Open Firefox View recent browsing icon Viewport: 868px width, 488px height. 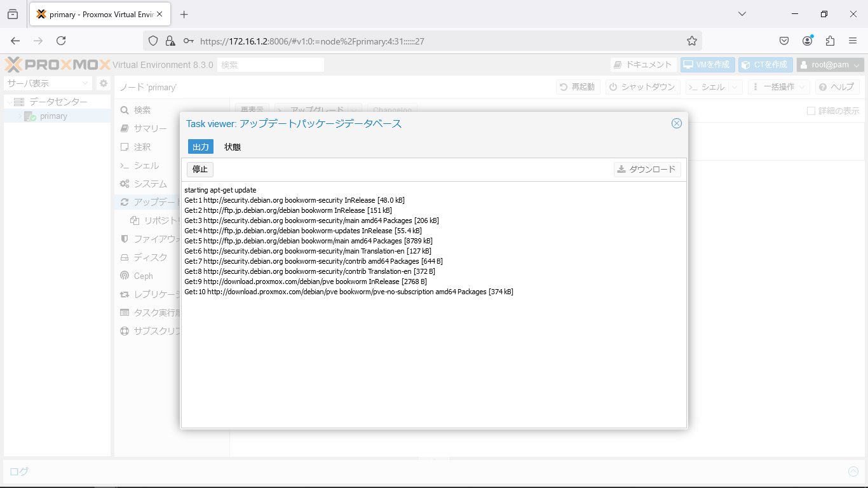13,14
